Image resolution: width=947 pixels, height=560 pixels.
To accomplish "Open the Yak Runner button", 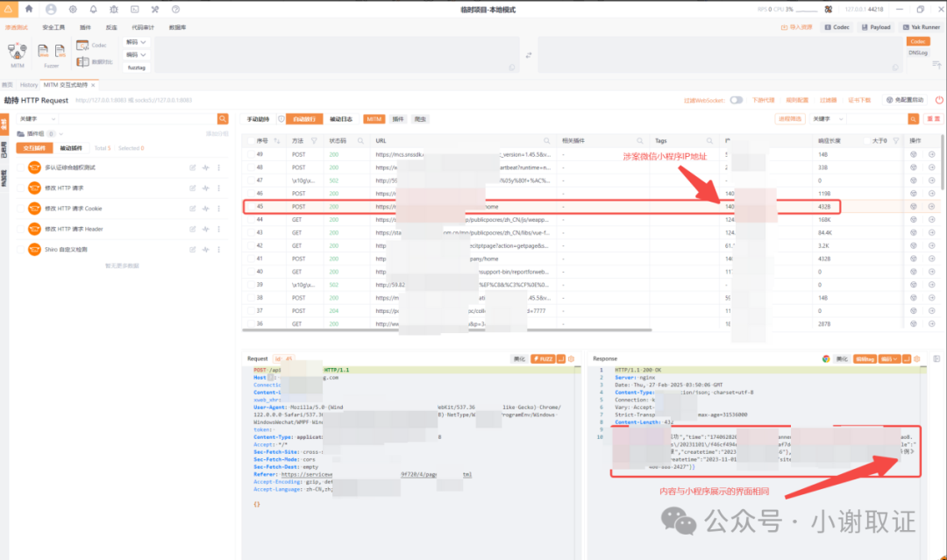I will click(x=922, y=27).
